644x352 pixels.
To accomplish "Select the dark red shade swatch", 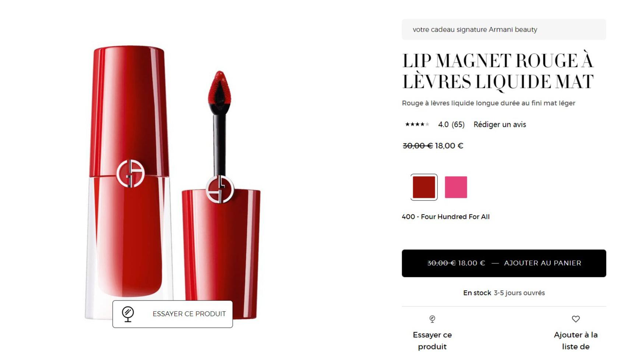I will (x=424, y=187).
